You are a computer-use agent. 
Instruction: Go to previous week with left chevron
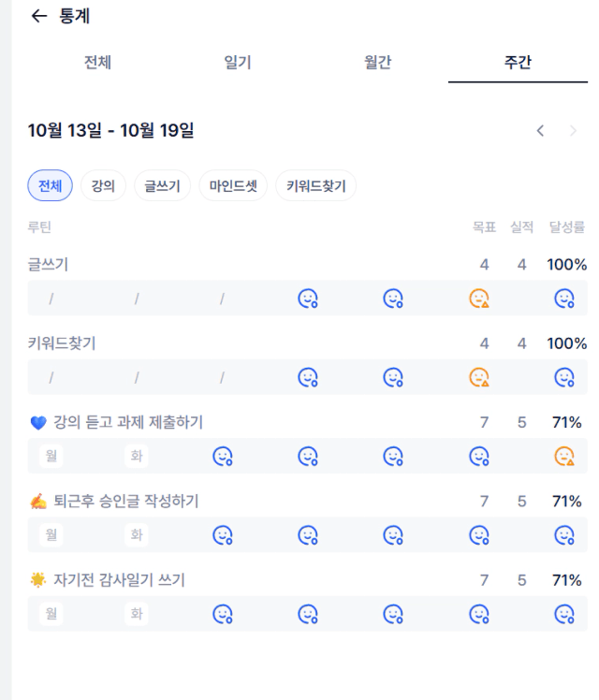coord(540,131)
